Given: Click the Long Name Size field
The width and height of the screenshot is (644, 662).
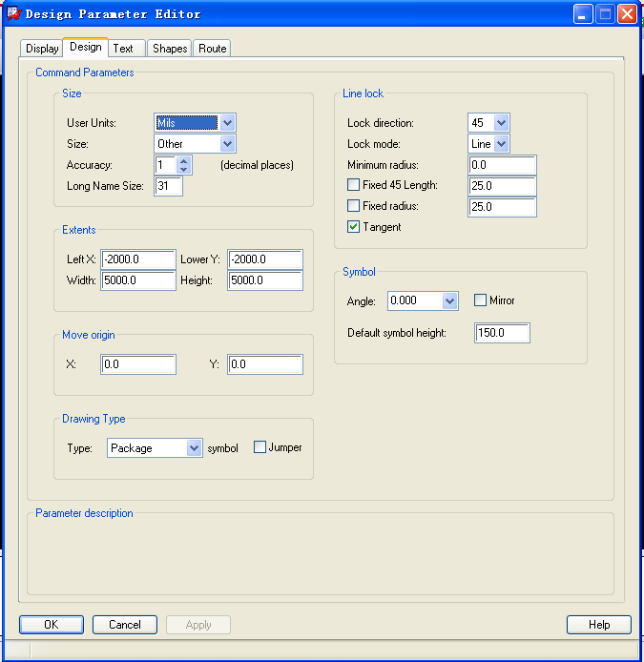Looking at the screenshot, I should click(169, 186).
